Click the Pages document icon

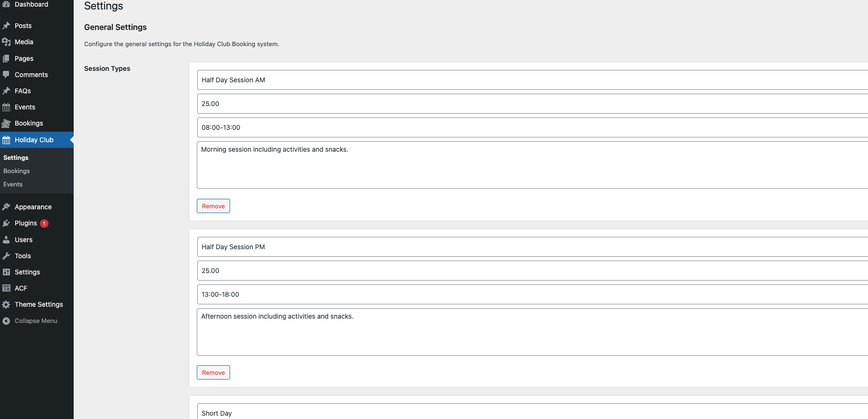(x=6, y=58)
